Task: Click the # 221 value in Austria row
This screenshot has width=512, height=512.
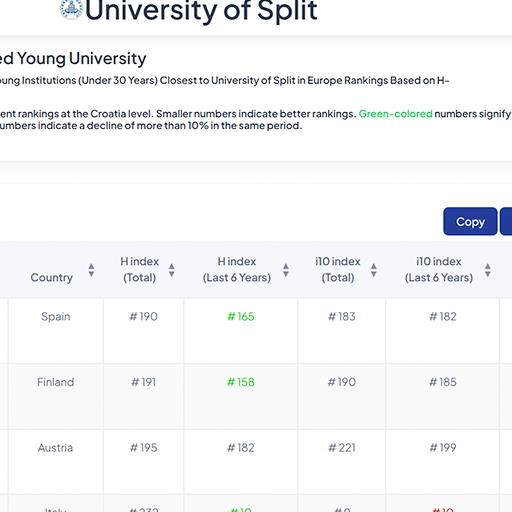Action: pyautogui.click(x=342, y=448)
